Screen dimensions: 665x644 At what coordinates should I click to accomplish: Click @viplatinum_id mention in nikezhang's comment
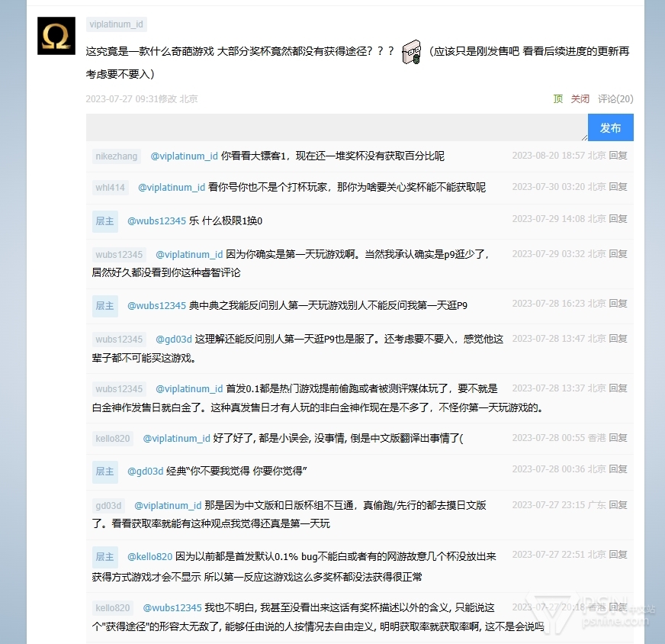184,156
